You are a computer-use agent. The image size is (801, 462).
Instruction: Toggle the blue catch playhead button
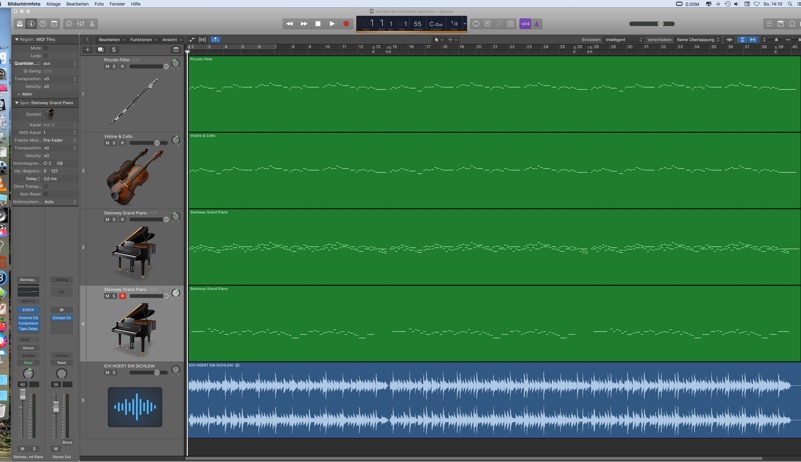[215, 39]
